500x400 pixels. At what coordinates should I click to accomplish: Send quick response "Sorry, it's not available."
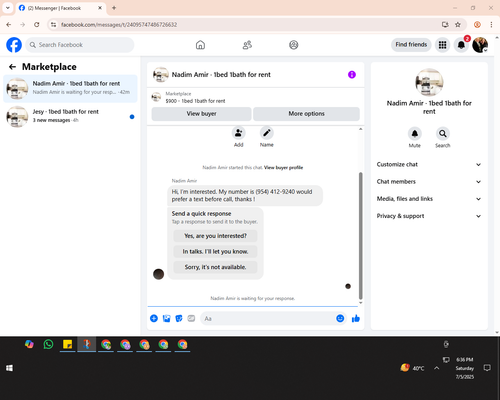215,267
